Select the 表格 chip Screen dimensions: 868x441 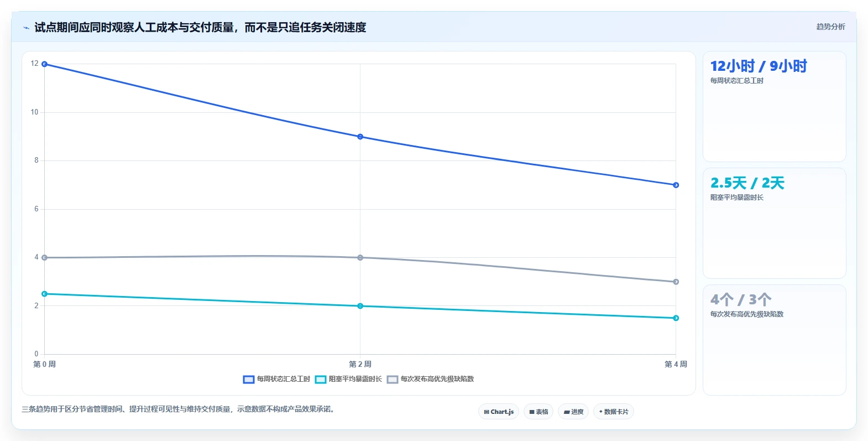(538, 412)
